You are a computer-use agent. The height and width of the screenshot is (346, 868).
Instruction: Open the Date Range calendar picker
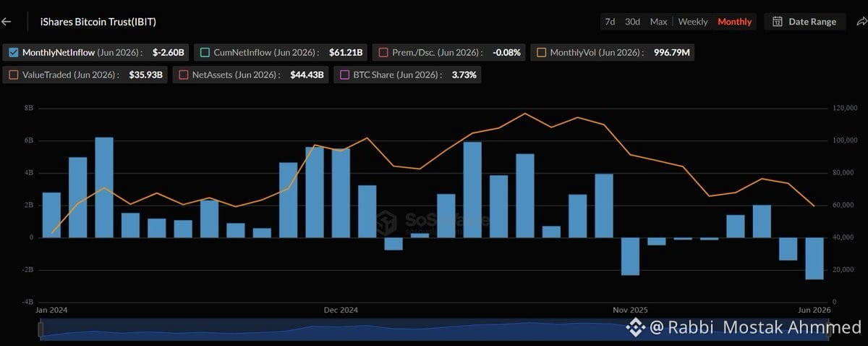[804, 22]
